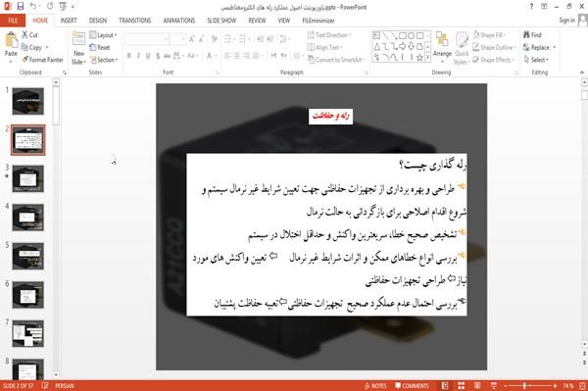The width and height of the screenshot is (588, 391).
Task: Click the Copy command
Action: (31, 47)
